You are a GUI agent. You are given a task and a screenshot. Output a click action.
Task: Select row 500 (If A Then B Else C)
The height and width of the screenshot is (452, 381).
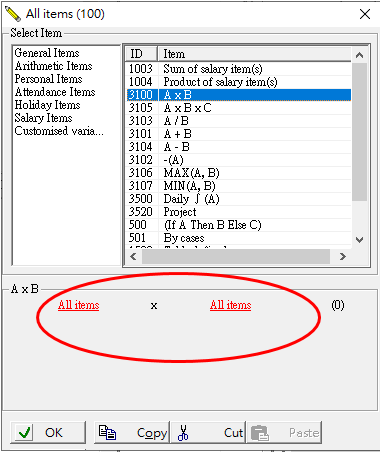coord(239,225)
